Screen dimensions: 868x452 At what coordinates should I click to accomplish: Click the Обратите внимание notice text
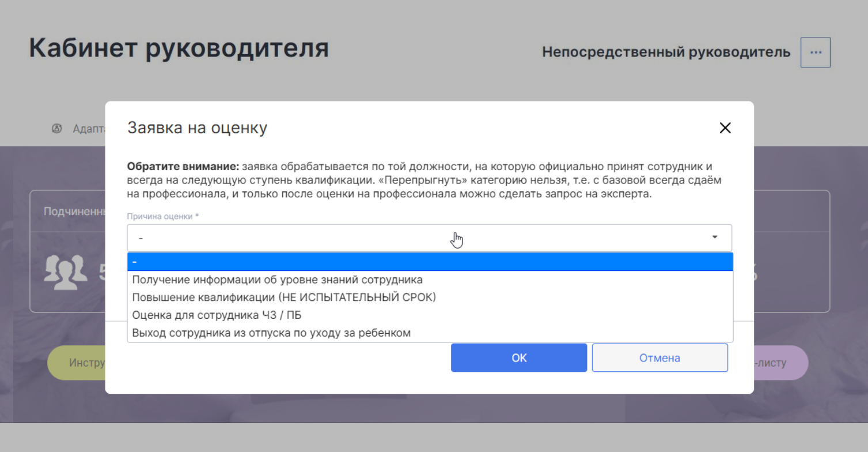tap(425, 180)
